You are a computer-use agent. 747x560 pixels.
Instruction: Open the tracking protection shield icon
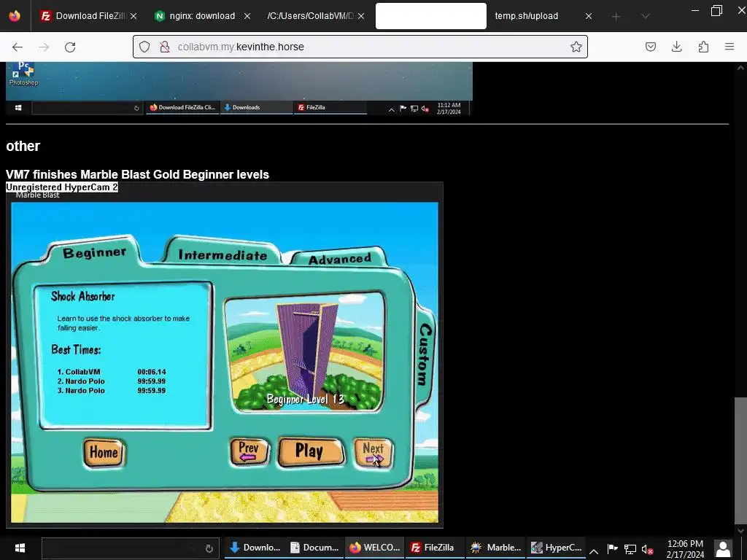144,47
